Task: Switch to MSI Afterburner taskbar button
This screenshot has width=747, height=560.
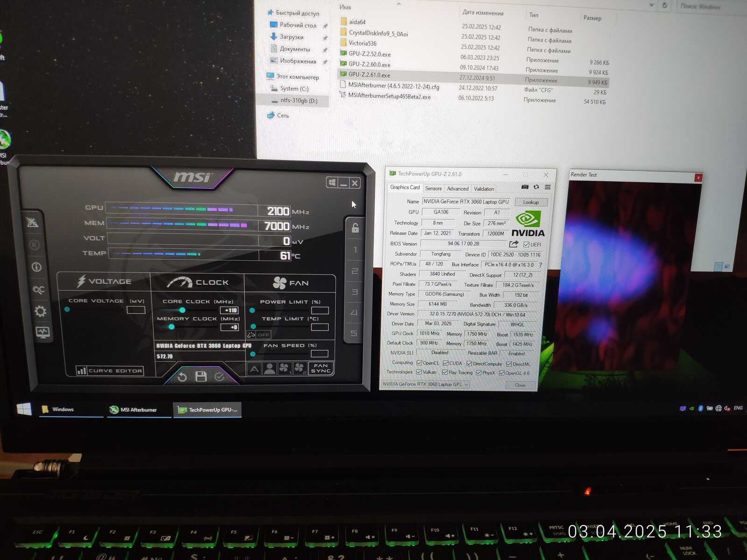Action: click(x=139, y=410)
